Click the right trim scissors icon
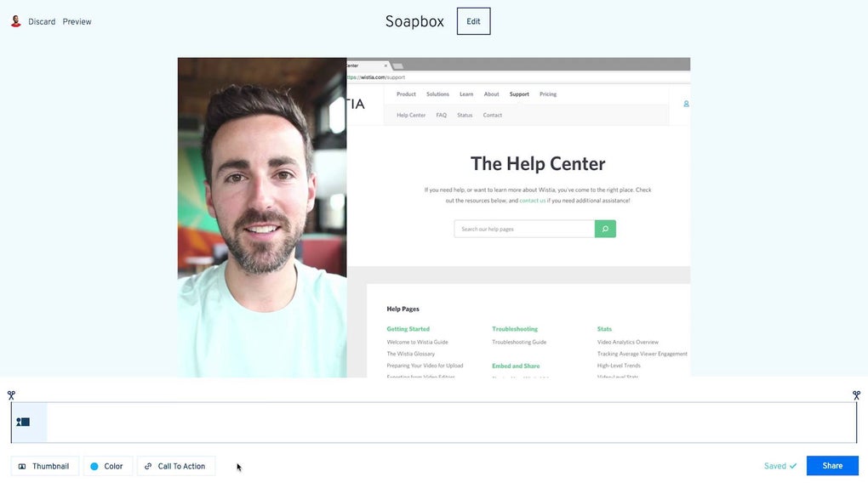 (x=856, y=395)
